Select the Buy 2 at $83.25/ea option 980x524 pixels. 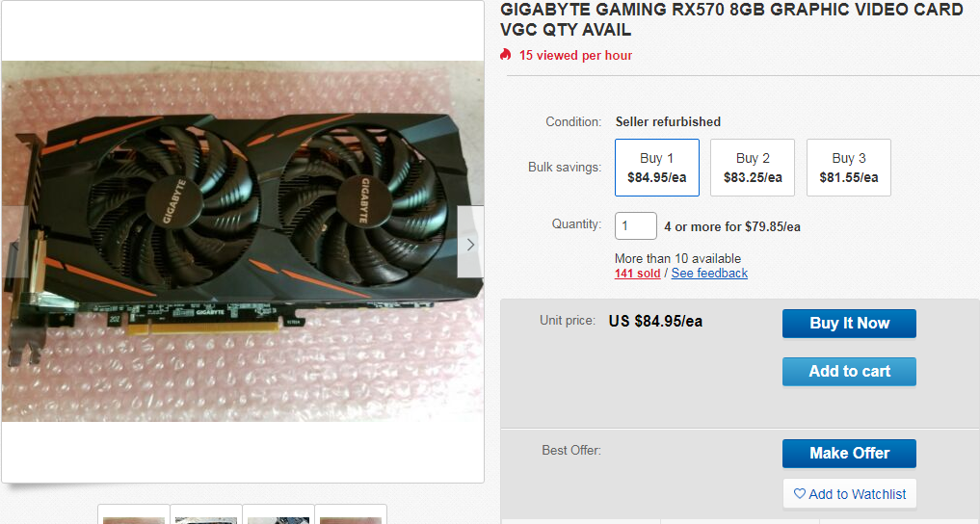coord(753,168)
